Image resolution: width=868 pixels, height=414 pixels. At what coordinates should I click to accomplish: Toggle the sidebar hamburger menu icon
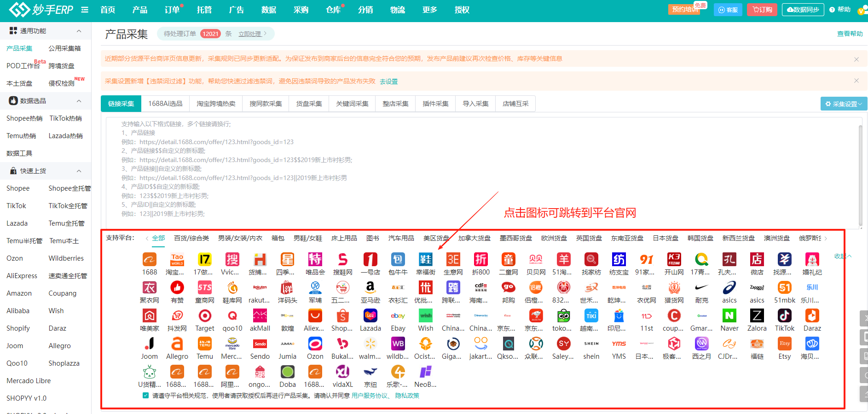coord(85,10)
